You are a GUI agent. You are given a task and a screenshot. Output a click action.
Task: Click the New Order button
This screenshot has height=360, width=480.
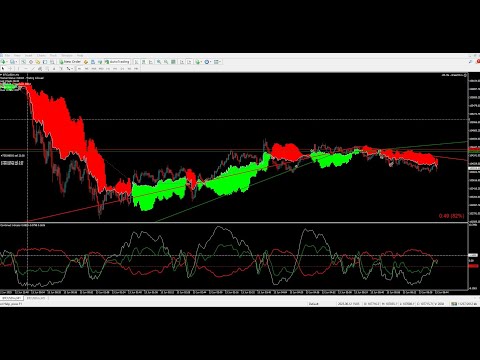70,62
